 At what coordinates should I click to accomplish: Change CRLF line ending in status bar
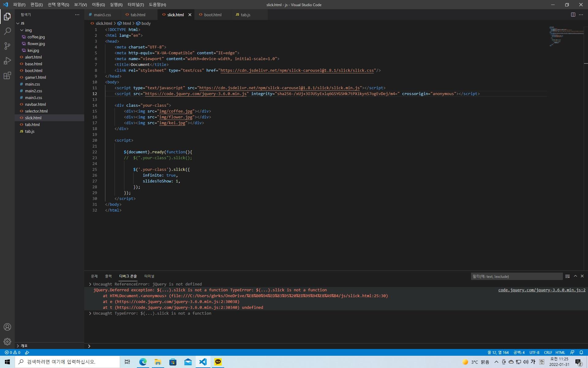tap(548, 352)
